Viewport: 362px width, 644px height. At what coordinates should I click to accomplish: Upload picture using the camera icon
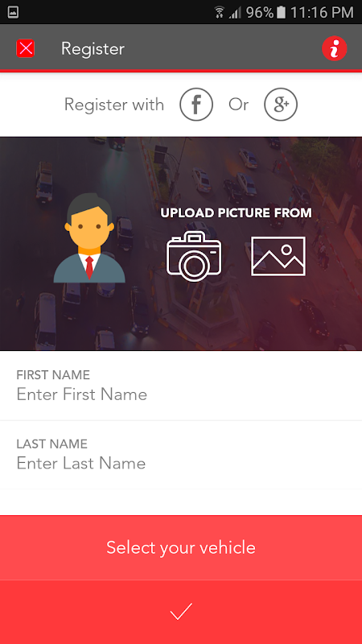tap(194, 256)
